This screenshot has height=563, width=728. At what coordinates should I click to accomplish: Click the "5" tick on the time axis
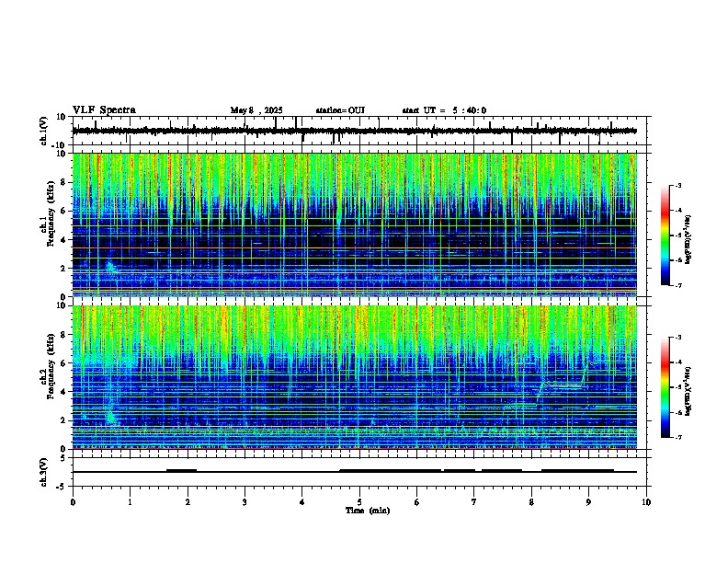pyautogui.click(x=359, y=501)
